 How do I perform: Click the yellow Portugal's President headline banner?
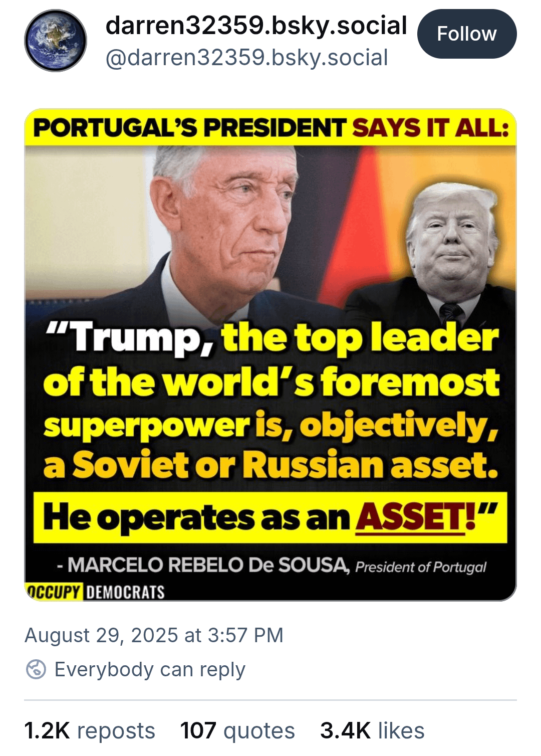coord(270,128)
